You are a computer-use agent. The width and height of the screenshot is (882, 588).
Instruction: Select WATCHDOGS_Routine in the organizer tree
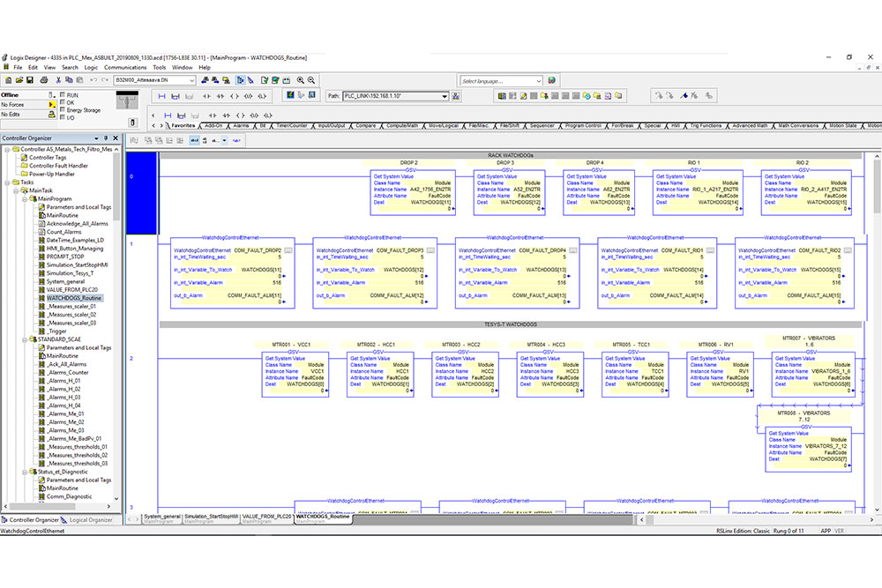[74, 298]
